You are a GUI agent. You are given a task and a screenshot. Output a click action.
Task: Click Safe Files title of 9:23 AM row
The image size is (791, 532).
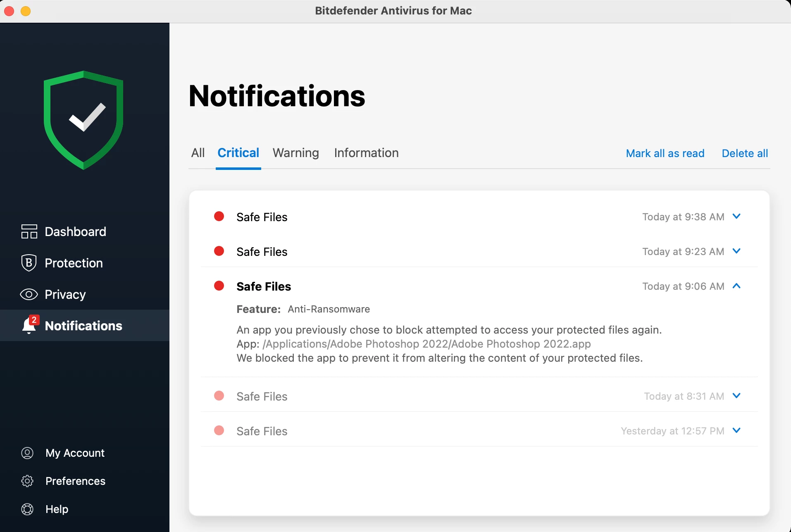262,252
